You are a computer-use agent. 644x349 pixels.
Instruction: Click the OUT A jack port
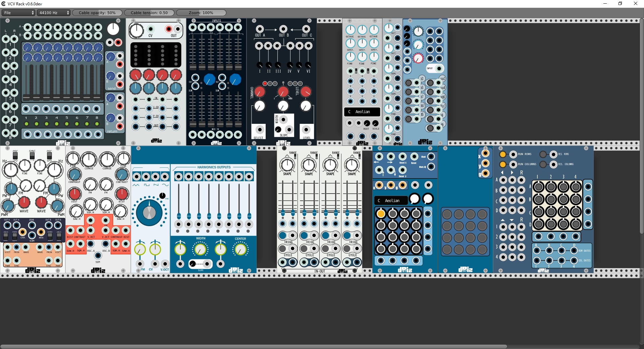259,29
